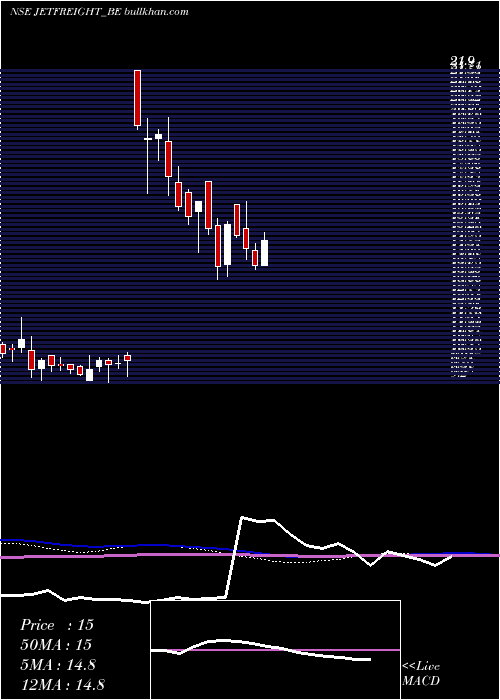Click the tall red candlestick at the chart top

pyautogui.click(x=138, y=99)
